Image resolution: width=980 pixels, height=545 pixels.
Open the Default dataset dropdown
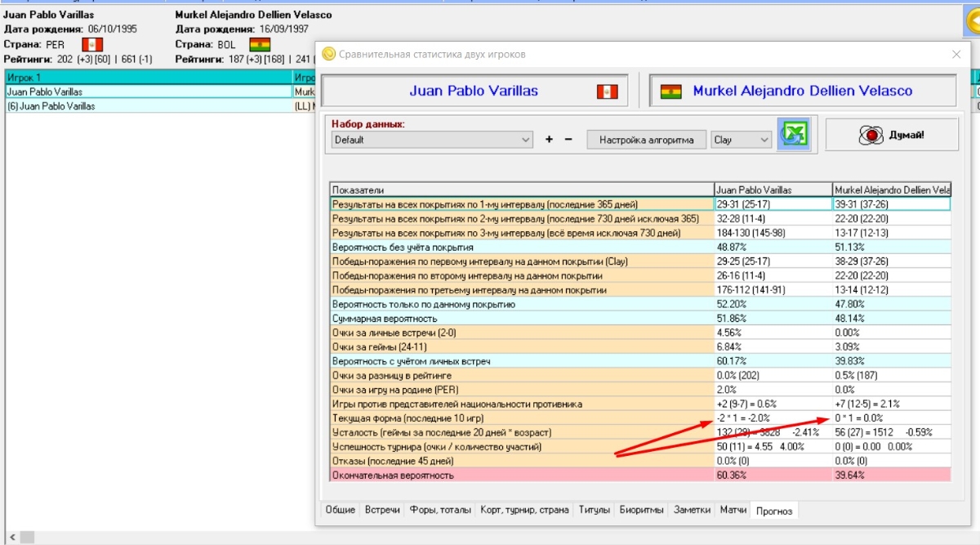click(x=432, y=140)
